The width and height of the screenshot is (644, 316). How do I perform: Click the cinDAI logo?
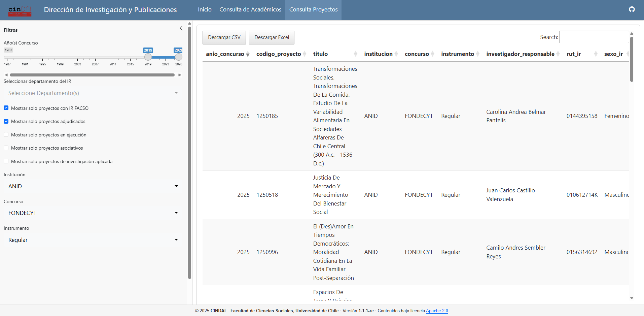(20, 10)
